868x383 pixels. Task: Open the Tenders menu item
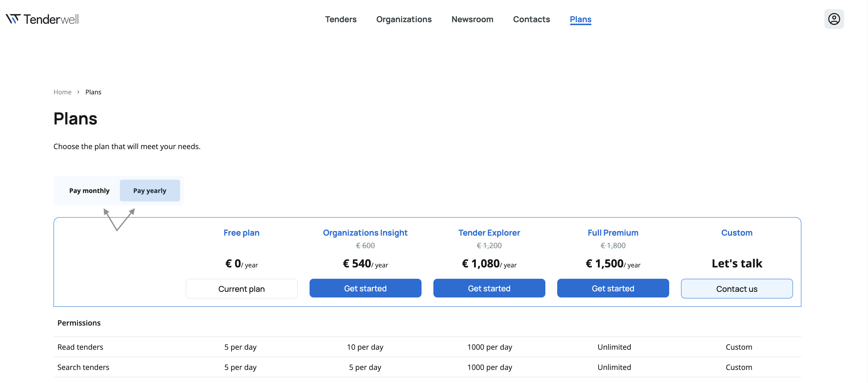pyautogui.click(x=340, y=19)
